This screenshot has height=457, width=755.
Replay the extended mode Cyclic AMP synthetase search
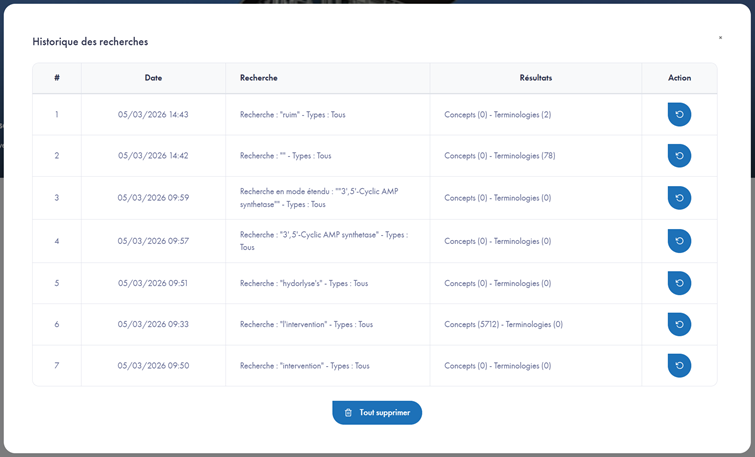[x=679, y=198]
